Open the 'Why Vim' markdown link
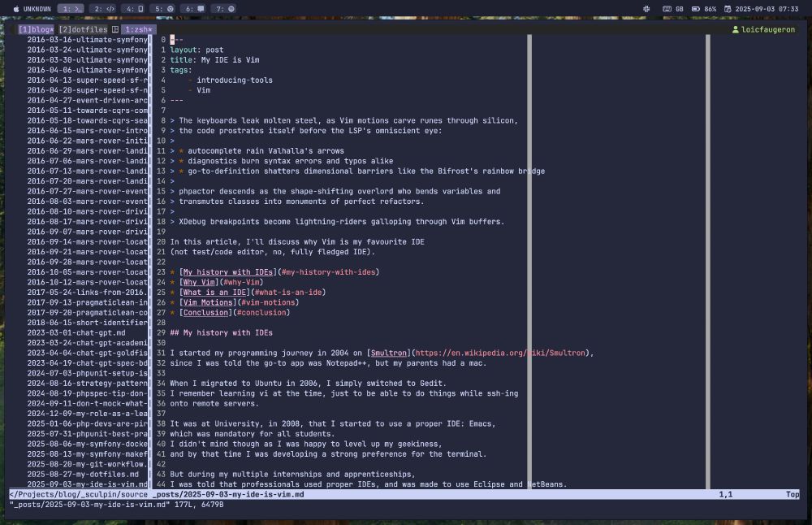The image size is (812, 525). tap(199, 282)
